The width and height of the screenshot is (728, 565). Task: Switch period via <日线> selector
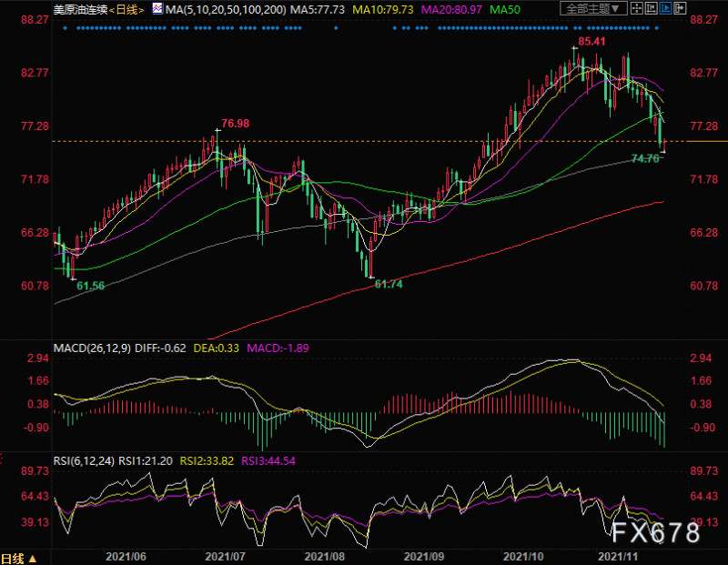pyautogui.click(x=126, y=9)
